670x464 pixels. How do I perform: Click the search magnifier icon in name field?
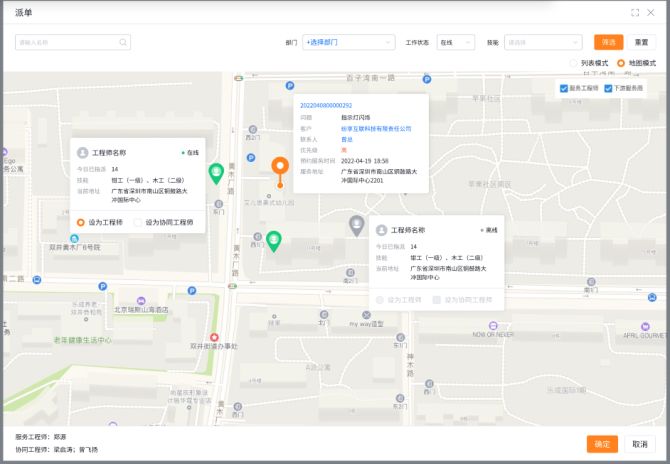pyautogui.click(x=123, y=43)
